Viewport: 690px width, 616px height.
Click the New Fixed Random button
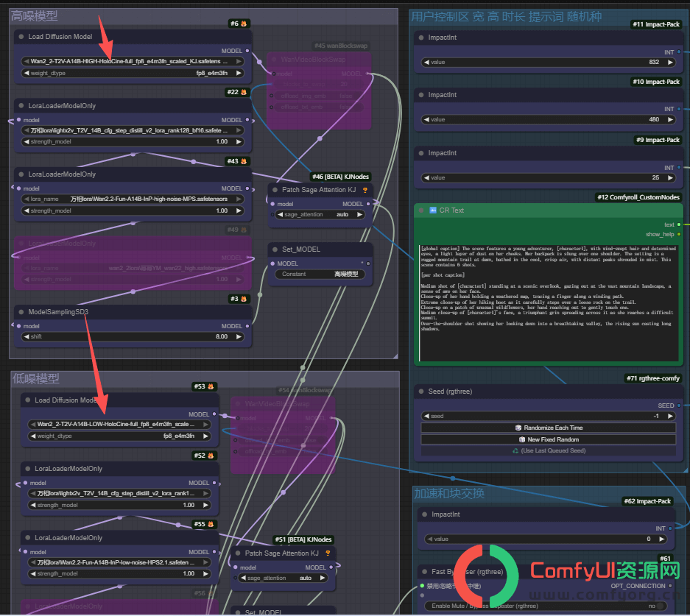549,439
